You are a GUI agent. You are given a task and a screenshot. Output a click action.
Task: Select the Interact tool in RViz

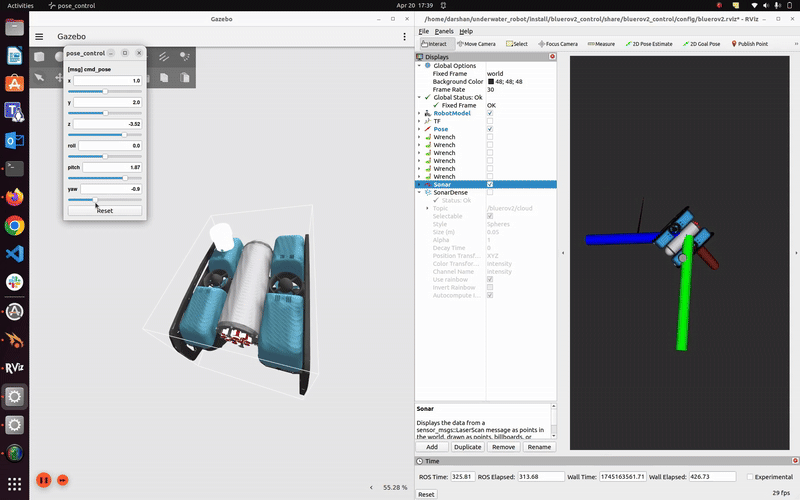point(434,44)
